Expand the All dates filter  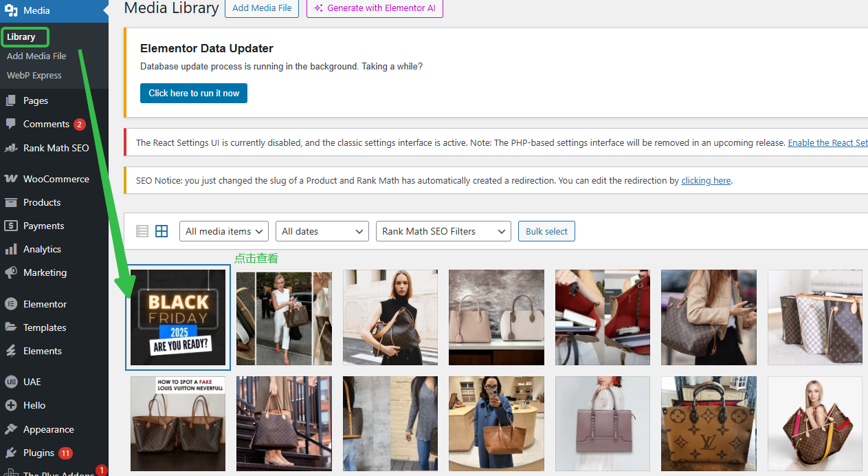coord(322,231)
